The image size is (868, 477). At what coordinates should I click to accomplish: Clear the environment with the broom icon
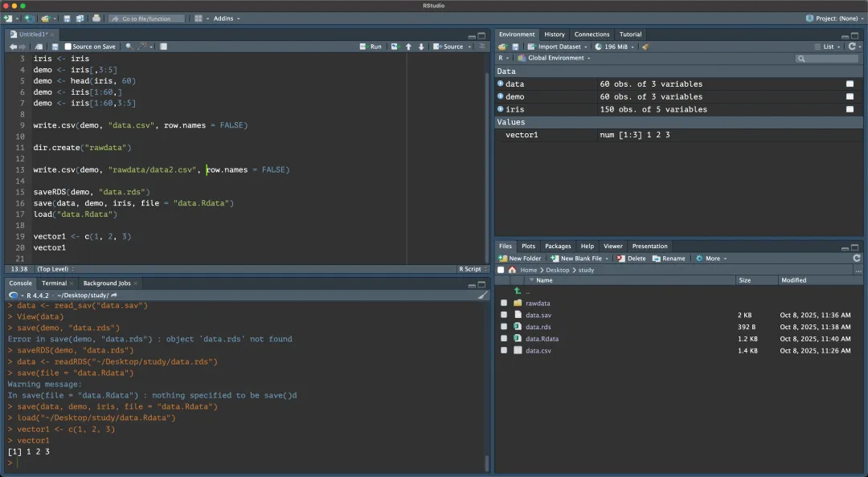coord(645,47)
